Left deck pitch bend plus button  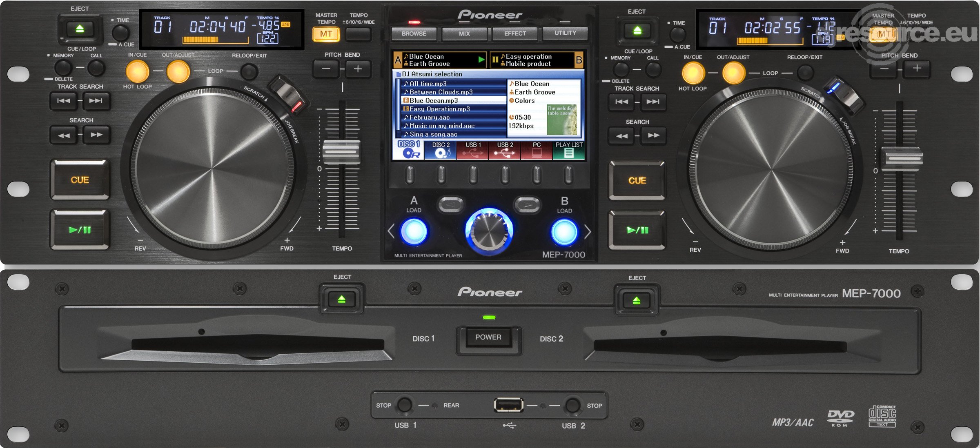point(358,69)
